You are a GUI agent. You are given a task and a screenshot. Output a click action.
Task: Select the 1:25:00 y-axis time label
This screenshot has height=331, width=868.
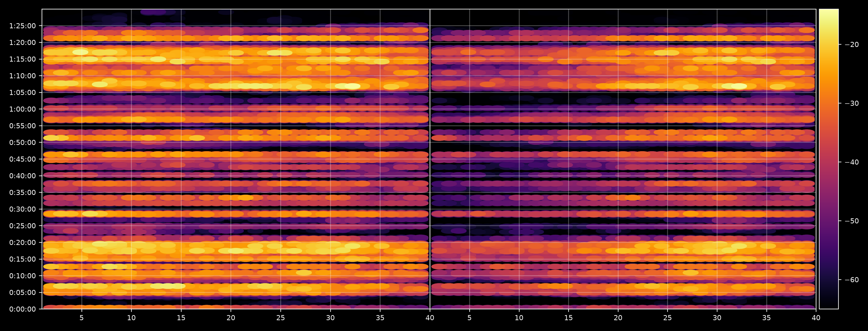tap(22, 26)
